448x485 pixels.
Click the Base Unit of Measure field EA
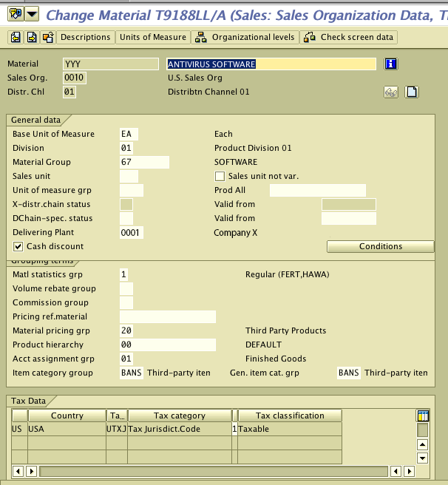pos(129,134)
